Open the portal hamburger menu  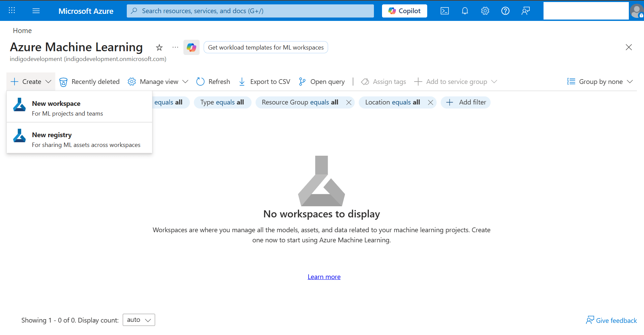(x=36, y=11)
